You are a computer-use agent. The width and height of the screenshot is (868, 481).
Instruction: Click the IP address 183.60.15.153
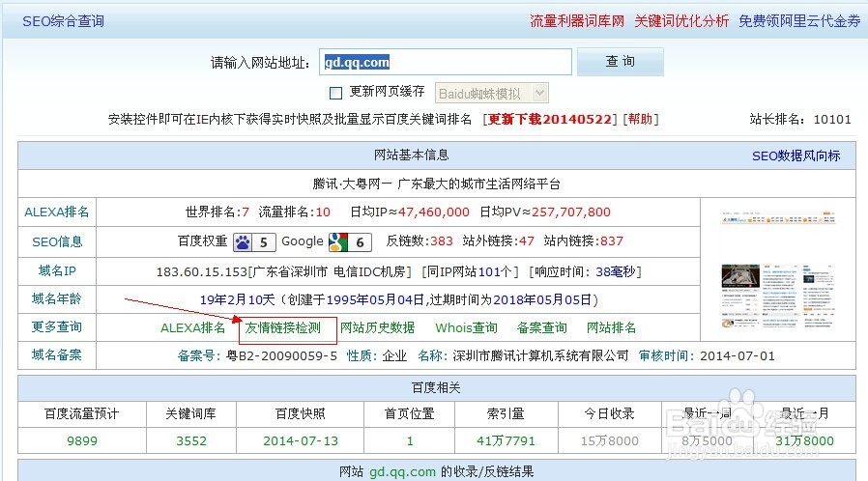click(x=201, y=271)
